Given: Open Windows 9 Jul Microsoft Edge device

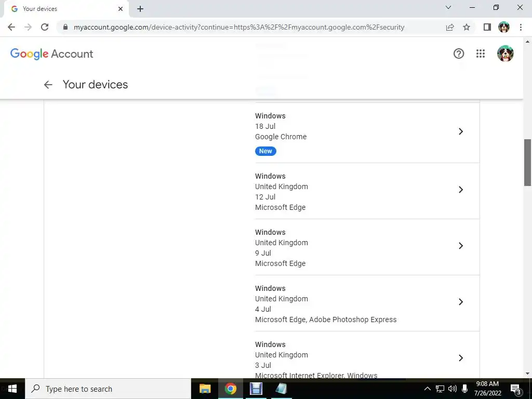Looking at the screenshot, I should [367, 247].
